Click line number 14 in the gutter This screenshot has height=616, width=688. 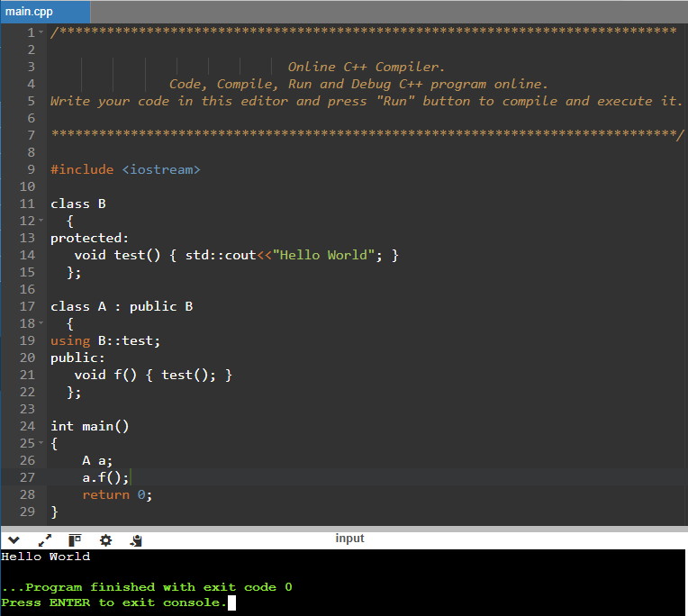tap(27, 255)
